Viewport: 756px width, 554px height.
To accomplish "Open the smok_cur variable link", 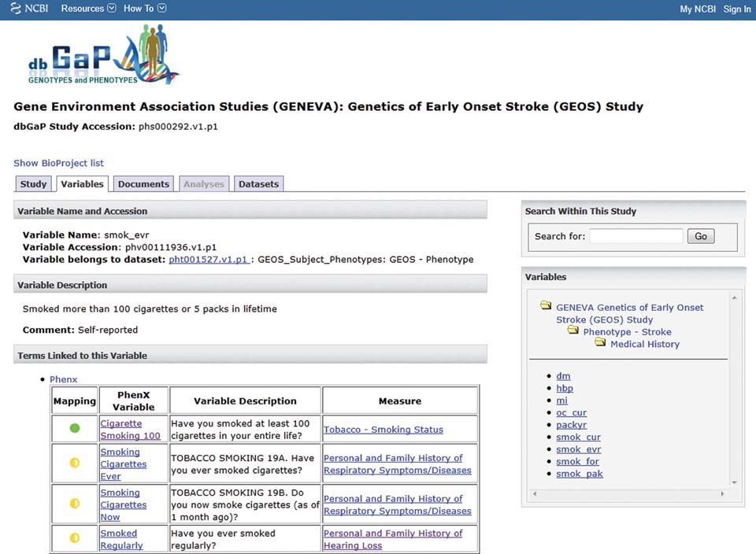I will pyautogui.click(x=578, y=437).
